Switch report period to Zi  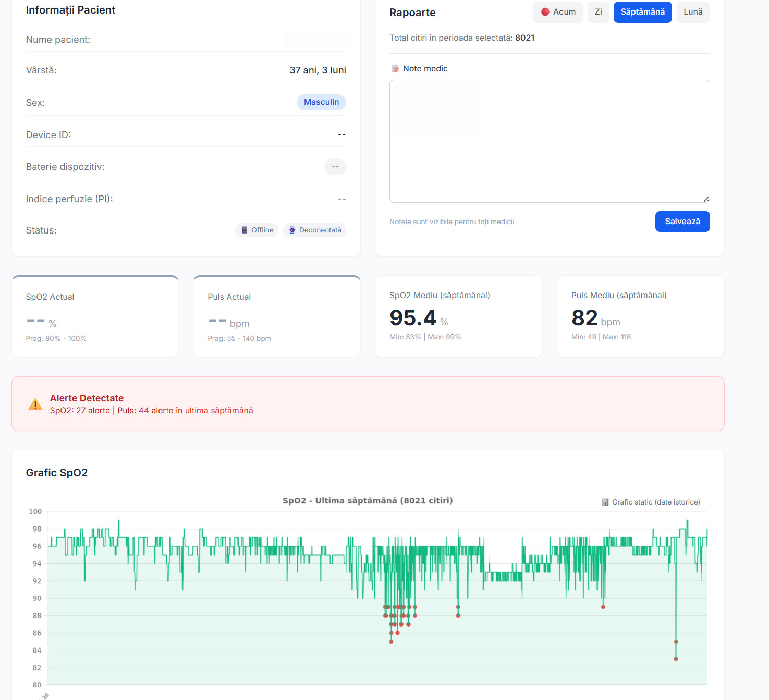click(x=598, y=12)
